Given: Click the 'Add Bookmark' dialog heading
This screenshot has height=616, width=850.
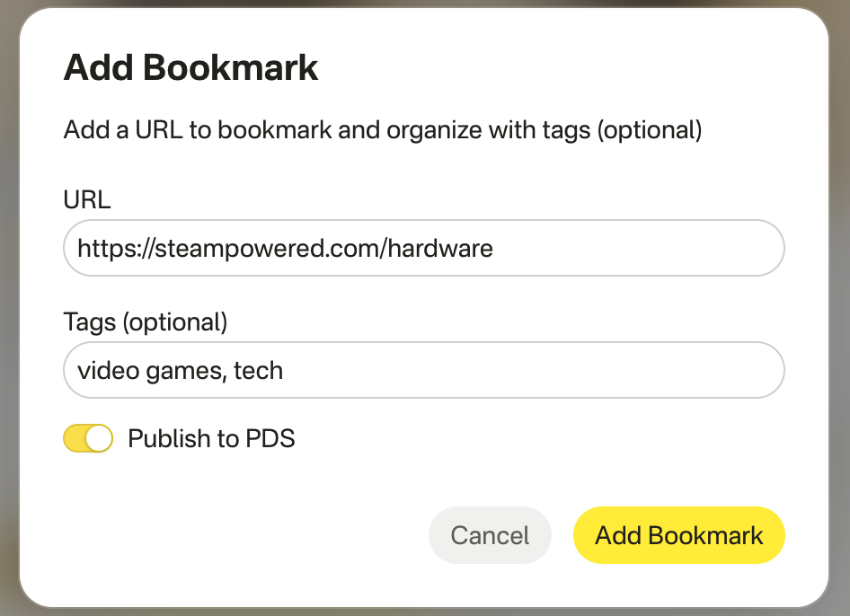Looking at the screenshot, I should click(x=191, y=68).
